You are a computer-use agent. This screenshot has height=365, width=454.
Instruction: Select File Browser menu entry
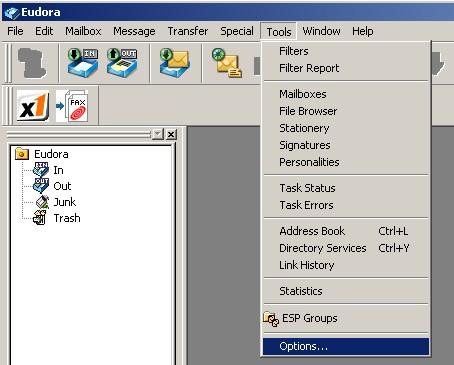click(346, 111)
